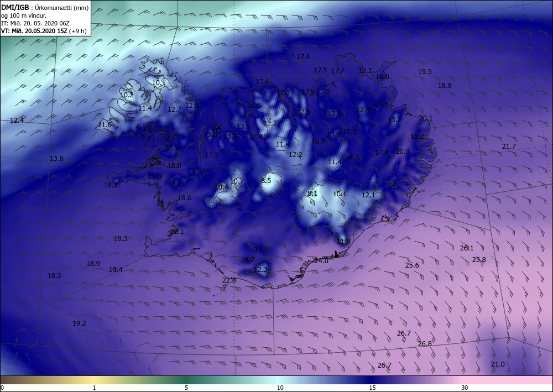Click the 'DMI/IGB : Úrkomumætti (mm)' title line
The width and height of the screenshot is (553, 392).
coord(45,7)
